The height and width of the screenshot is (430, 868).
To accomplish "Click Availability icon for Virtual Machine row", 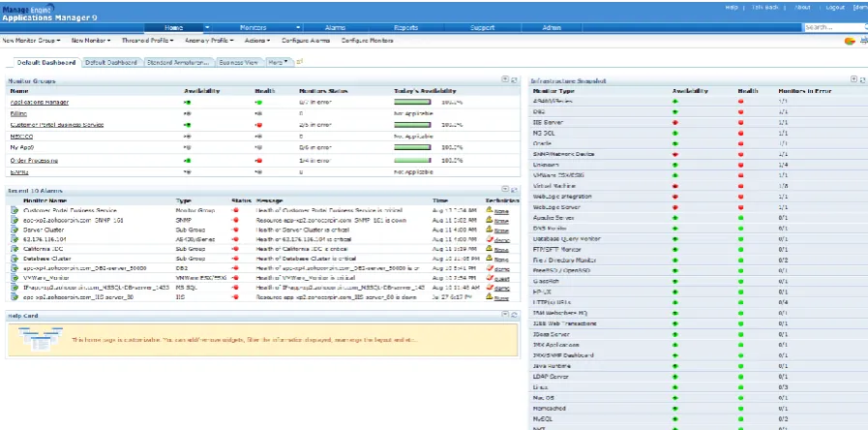I will (x=674, y=186).
